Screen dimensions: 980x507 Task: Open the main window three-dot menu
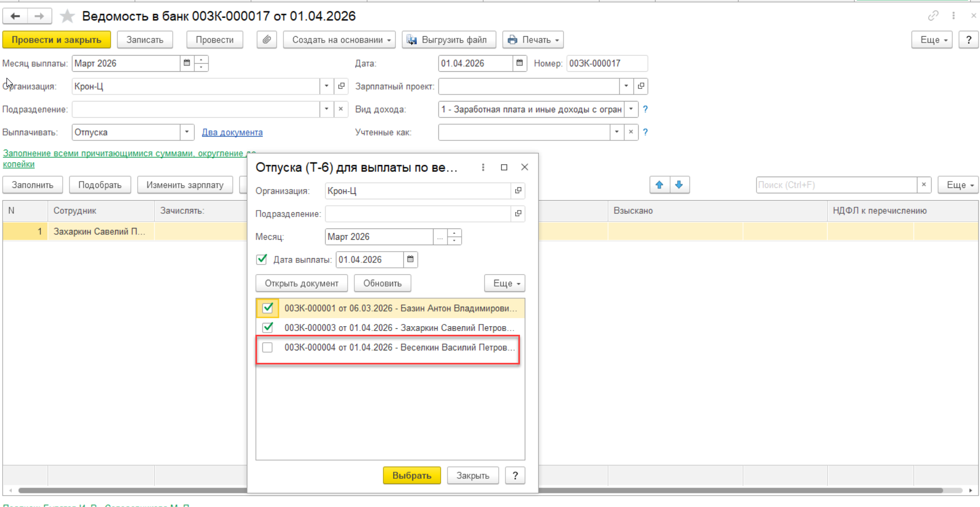click(x=954, y=16)
